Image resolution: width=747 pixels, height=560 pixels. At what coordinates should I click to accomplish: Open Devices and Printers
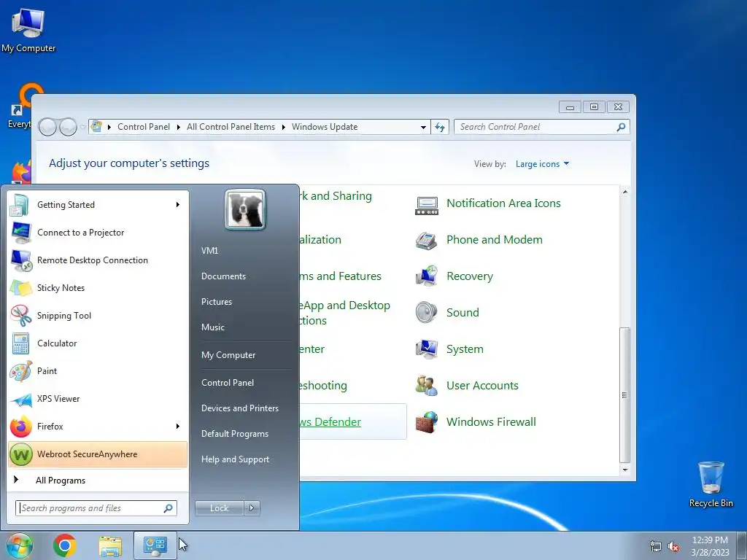(239, 408)
